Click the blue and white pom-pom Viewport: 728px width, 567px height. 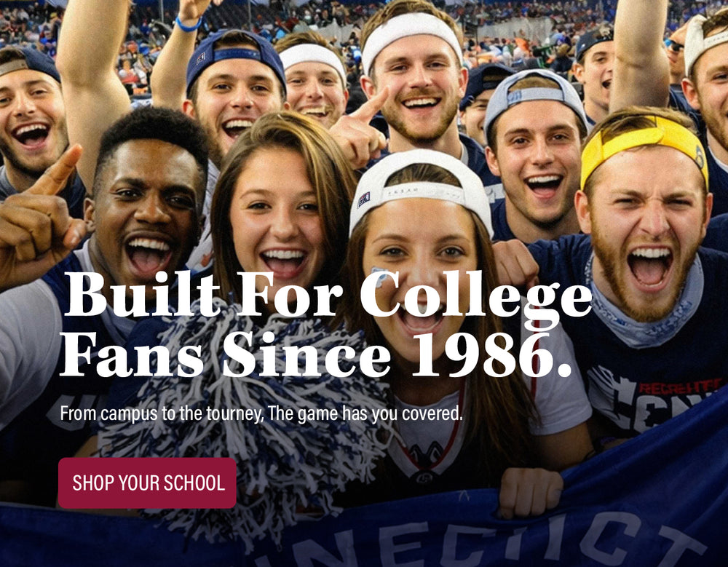pyautogui.click(x=246, y=418)
